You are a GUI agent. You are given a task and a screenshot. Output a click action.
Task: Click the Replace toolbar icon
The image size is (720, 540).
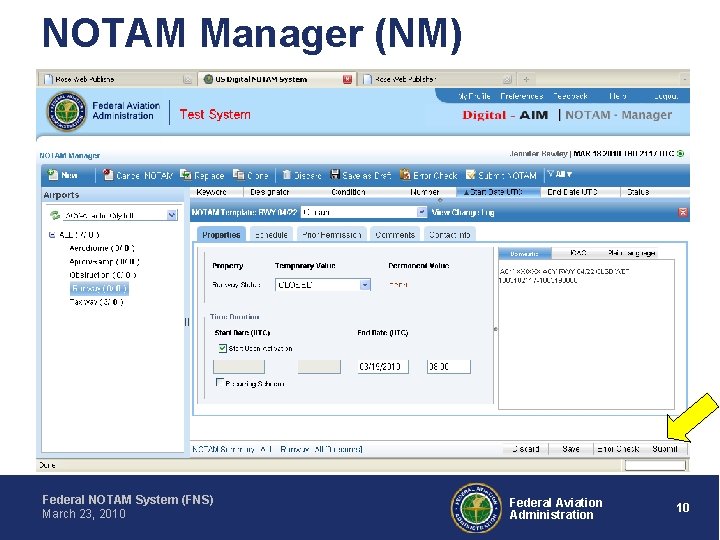(186, 175)
